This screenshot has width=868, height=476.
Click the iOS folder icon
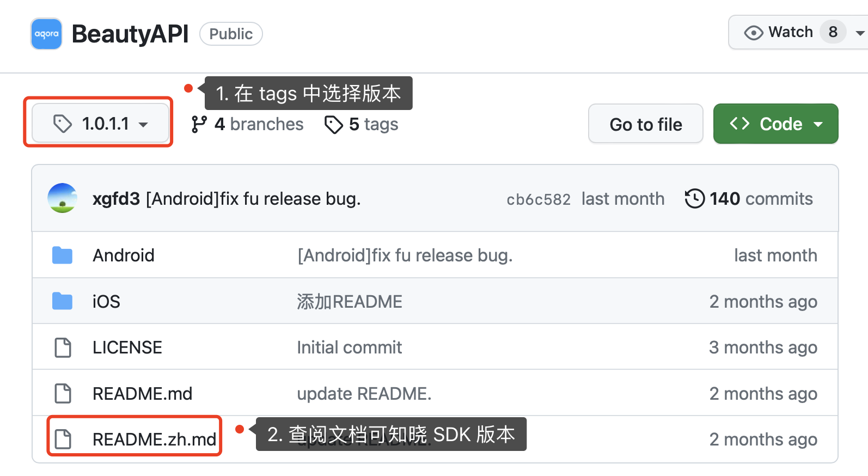62,301
